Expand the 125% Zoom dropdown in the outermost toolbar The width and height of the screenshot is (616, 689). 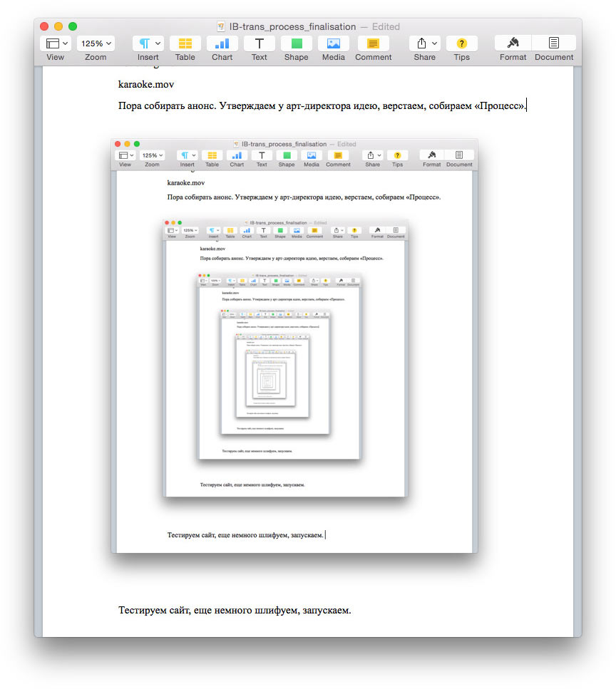(96, 43)
